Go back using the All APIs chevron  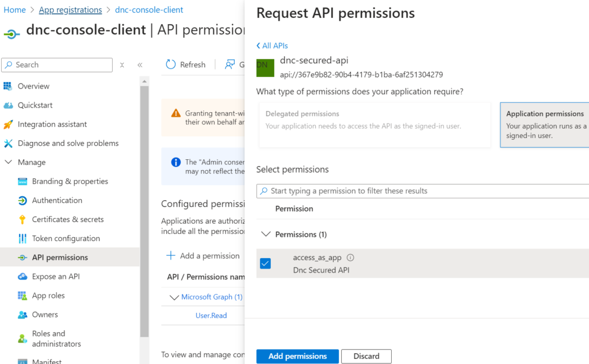(x=258, y=46)
